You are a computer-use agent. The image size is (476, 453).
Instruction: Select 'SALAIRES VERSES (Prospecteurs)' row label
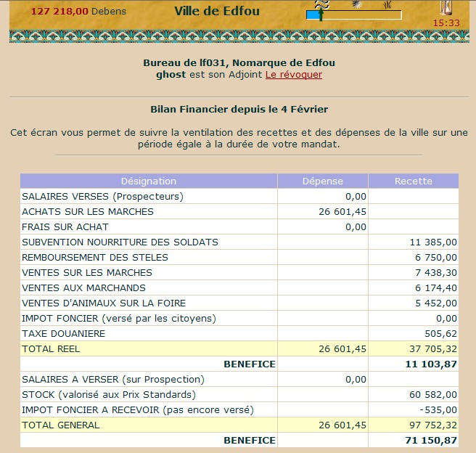pos(102,197)
